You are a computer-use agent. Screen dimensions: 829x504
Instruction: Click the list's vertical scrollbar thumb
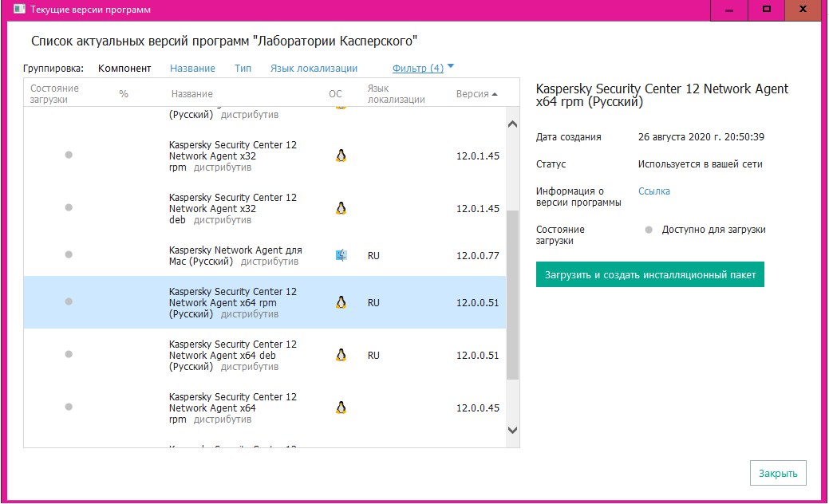512,295
